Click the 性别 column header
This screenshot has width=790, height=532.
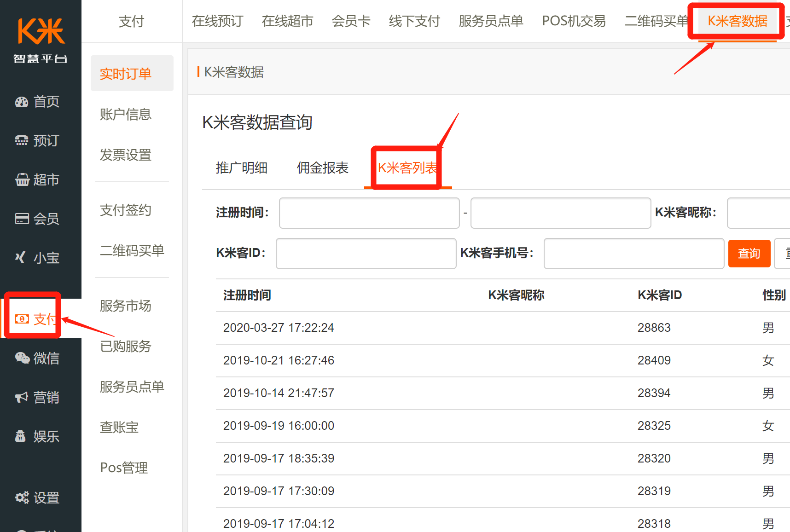click(774, 295)
